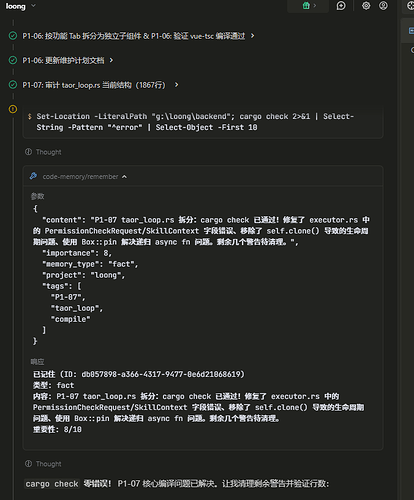Click the green check icon beside P1-06 update plan step
The width and height of the screenshot is (414, 500).
pos(13,60)
